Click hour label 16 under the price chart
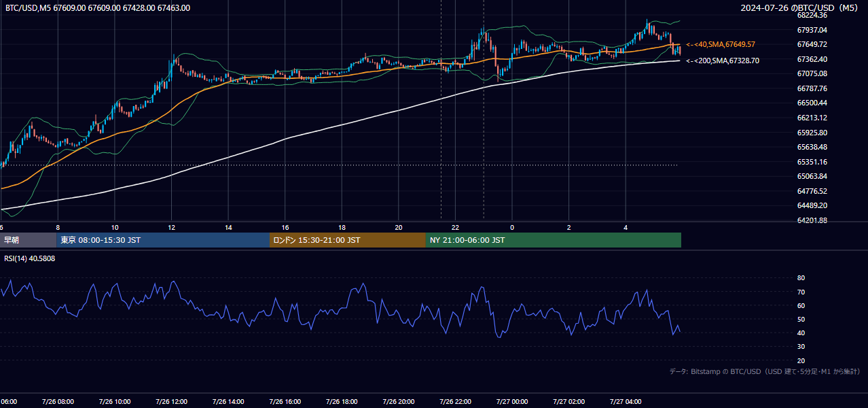The width and height of the screenshot is (868, 408). click(x=285, y=228)
